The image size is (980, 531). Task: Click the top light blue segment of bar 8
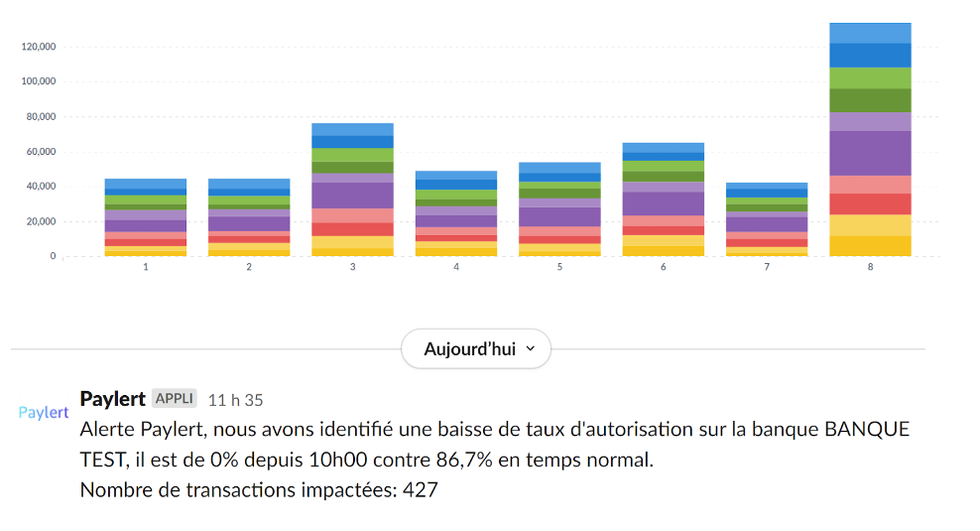pos(870,33)
